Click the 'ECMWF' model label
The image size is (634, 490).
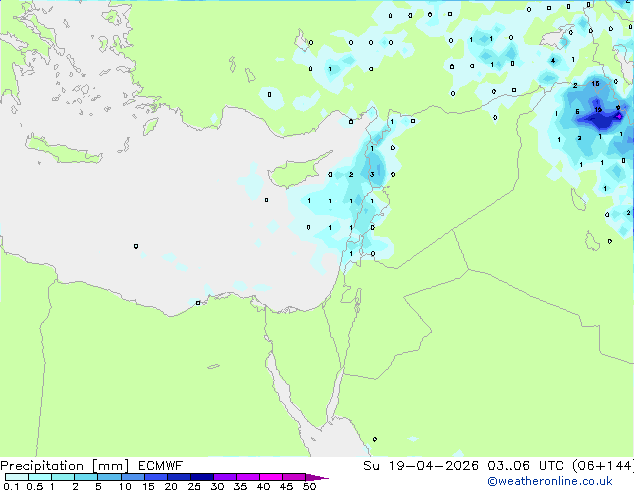click(160, 466)
